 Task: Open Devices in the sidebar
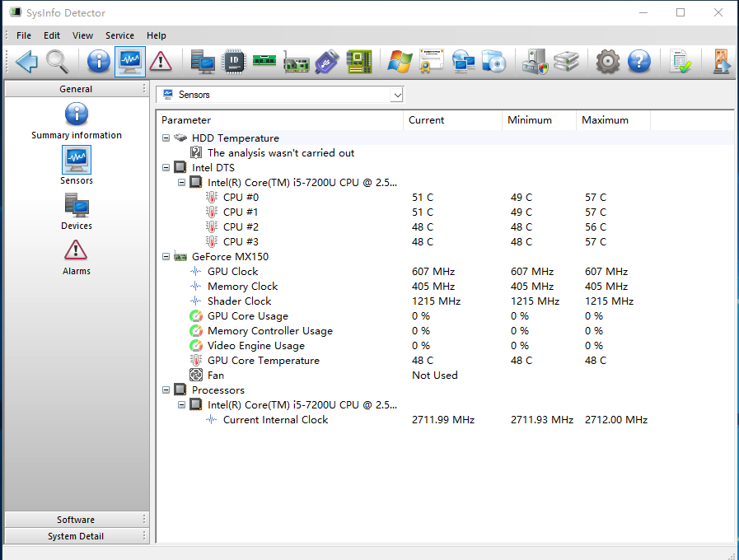click(77, 212)
